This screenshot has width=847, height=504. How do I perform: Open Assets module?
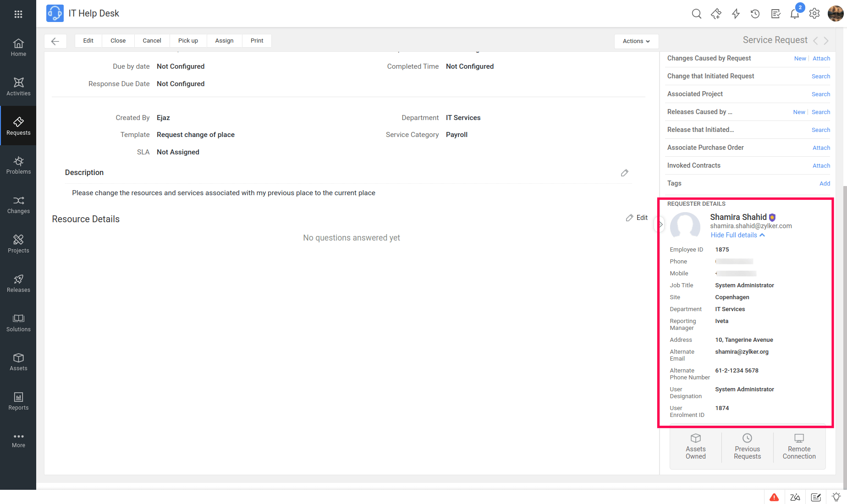(x=18, y=362)
